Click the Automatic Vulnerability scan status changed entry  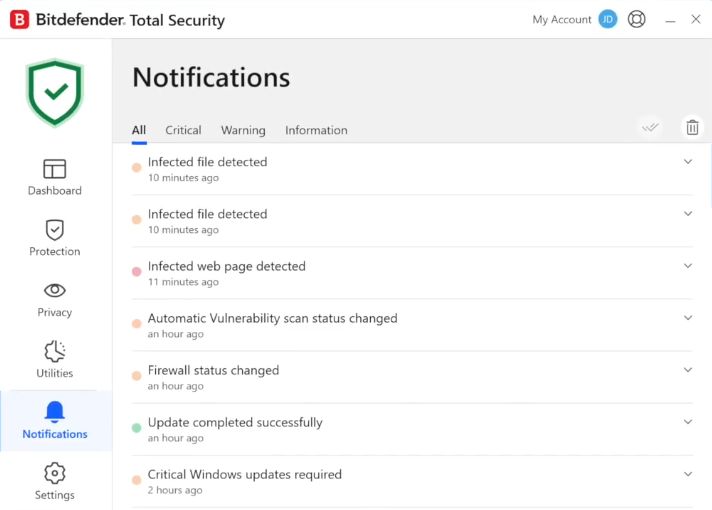[272, 319]
